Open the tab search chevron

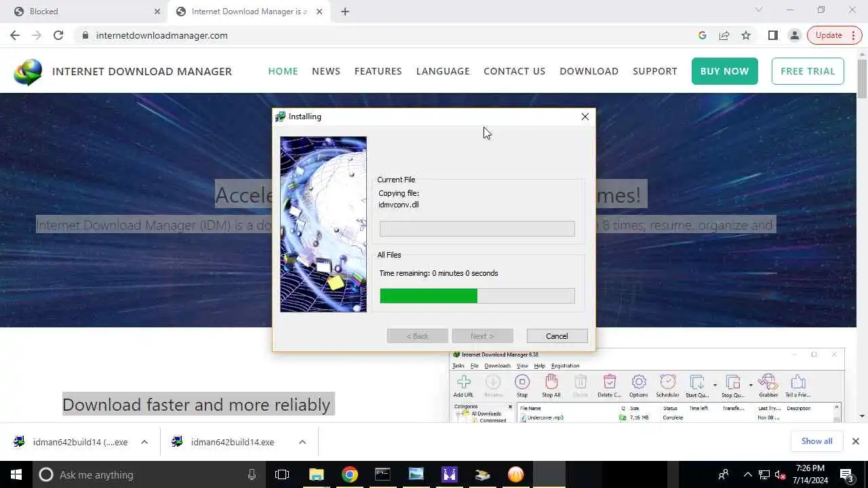[759, 9]
